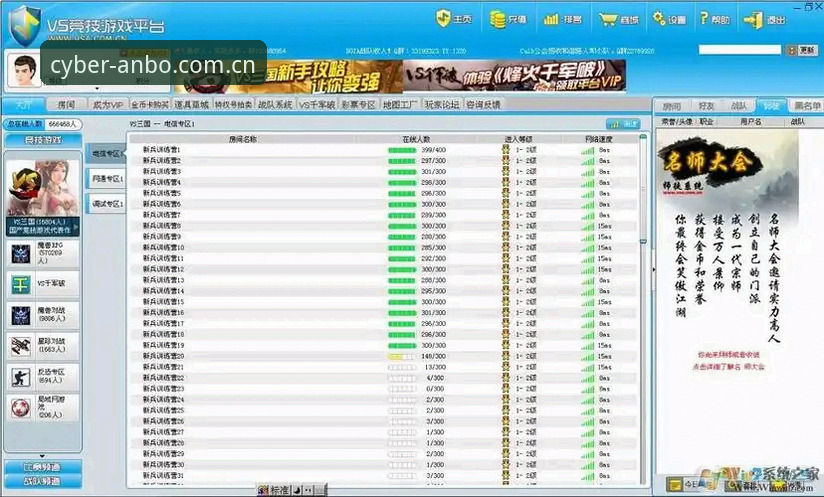
Task: Select 魔兽RPG game icon
Action: 21,254
